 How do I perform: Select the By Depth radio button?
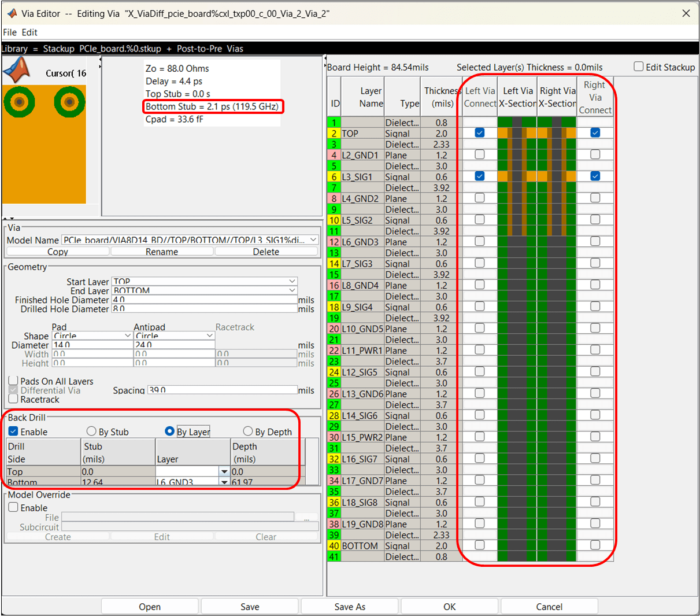pyautogui.click(x=248, y=431)
